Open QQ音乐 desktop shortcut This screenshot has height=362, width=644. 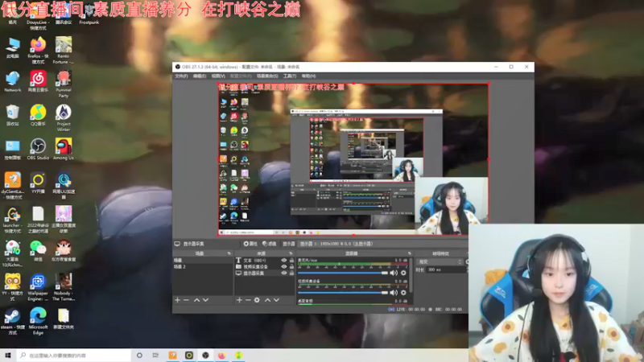click(x=38, y=115)
